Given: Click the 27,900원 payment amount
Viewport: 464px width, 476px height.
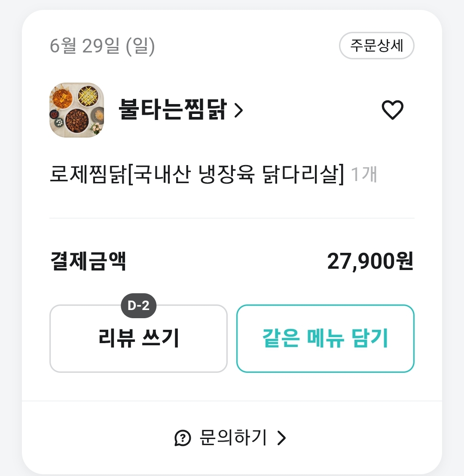Looking at the screenshot, I should [370, 261].
